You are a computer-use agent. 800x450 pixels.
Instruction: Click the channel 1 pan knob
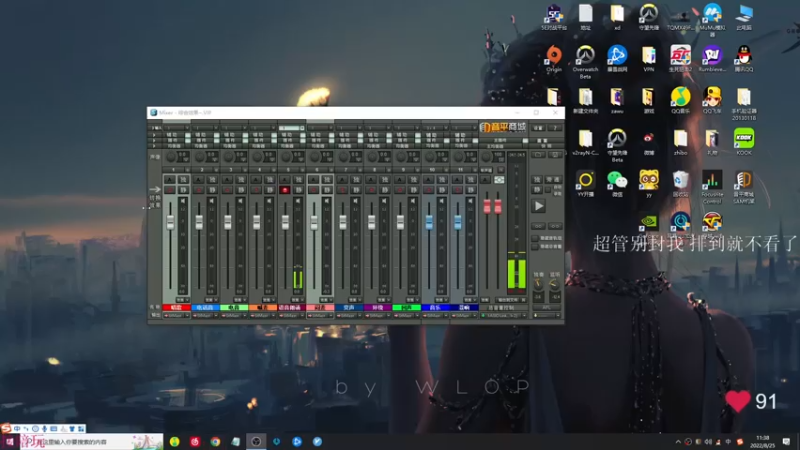tap(171, 156)
